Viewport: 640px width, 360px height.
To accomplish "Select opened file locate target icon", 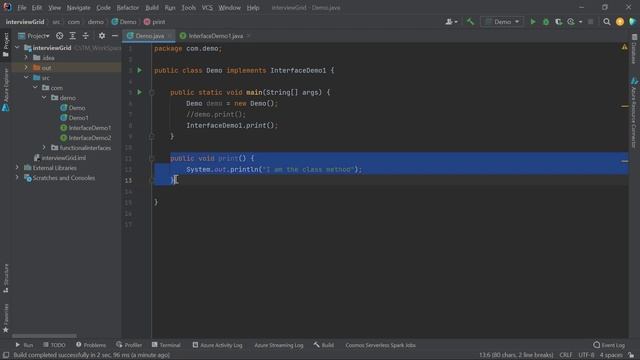I will [x=60, y=36].
